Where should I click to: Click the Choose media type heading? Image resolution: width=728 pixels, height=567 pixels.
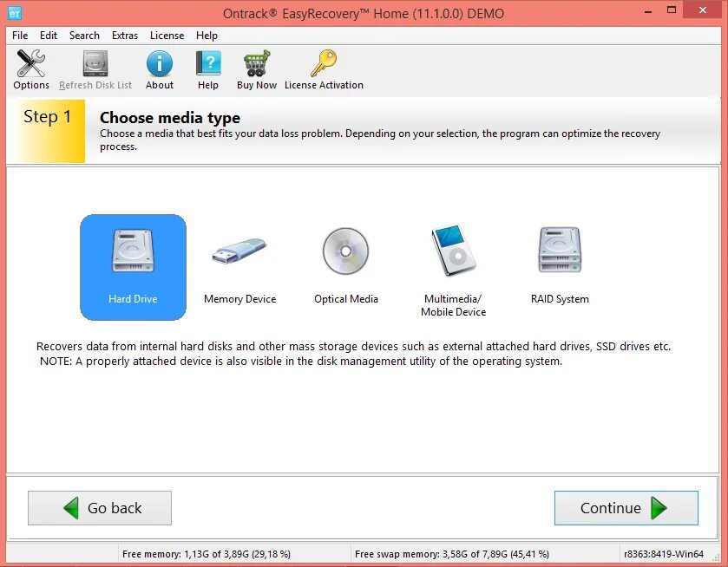(x=170, y=118)
